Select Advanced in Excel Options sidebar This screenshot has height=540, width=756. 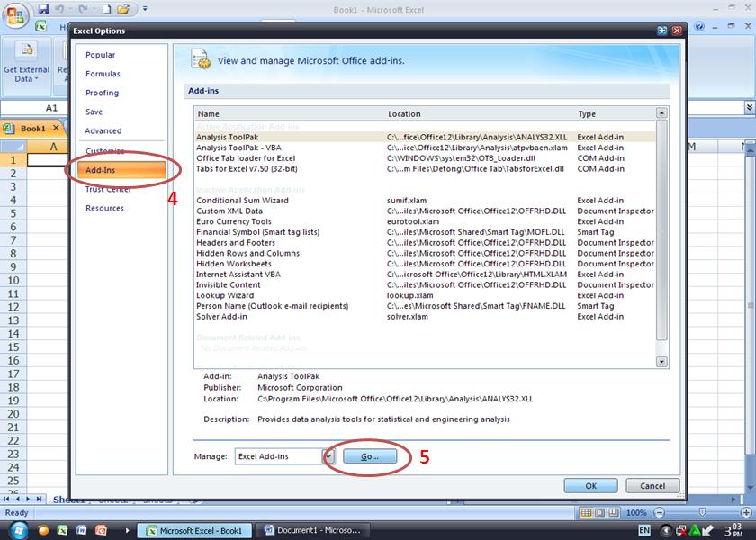103,130
